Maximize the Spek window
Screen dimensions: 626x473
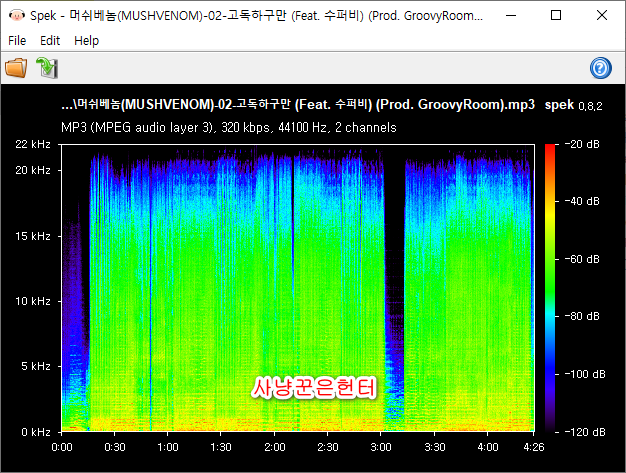pos(556,15)
